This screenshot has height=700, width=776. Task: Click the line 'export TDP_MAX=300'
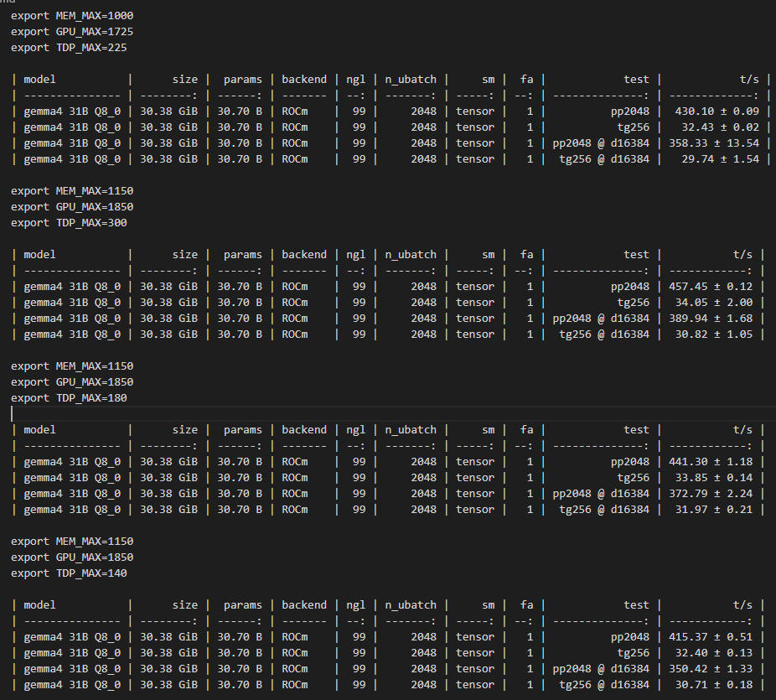(x=69, y=223)
